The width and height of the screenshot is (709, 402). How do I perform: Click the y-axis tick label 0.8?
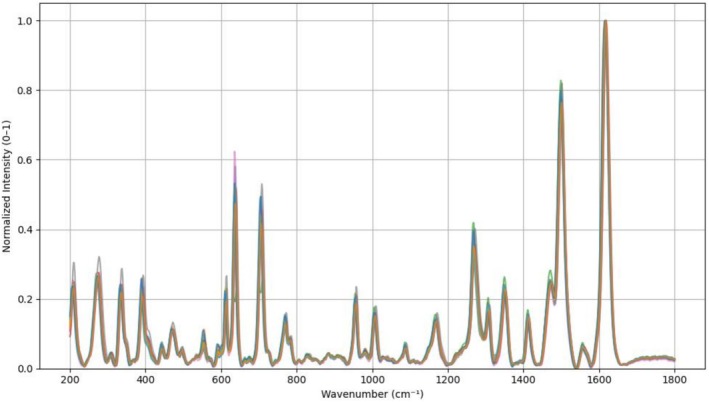26,90
